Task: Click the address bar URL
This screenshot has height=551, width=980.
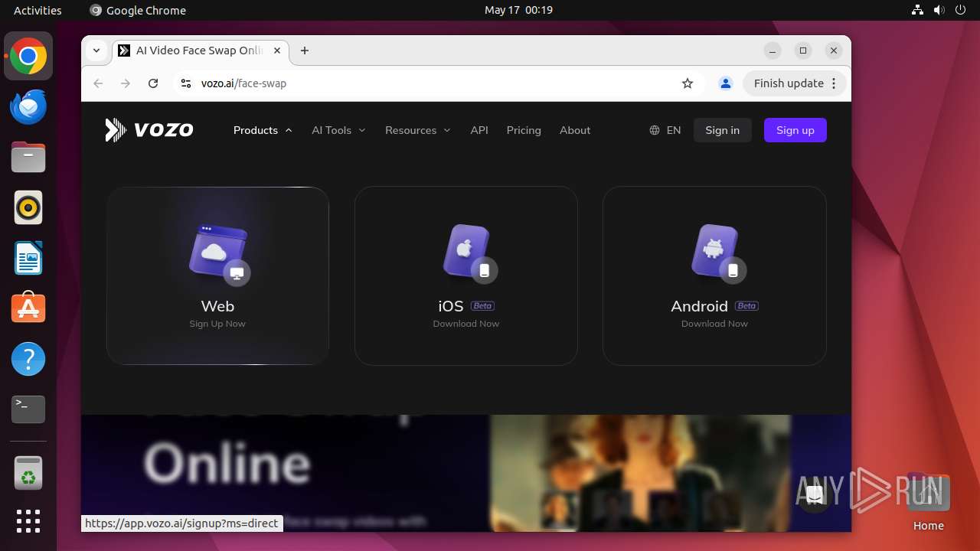Action: tap(243, 83)
